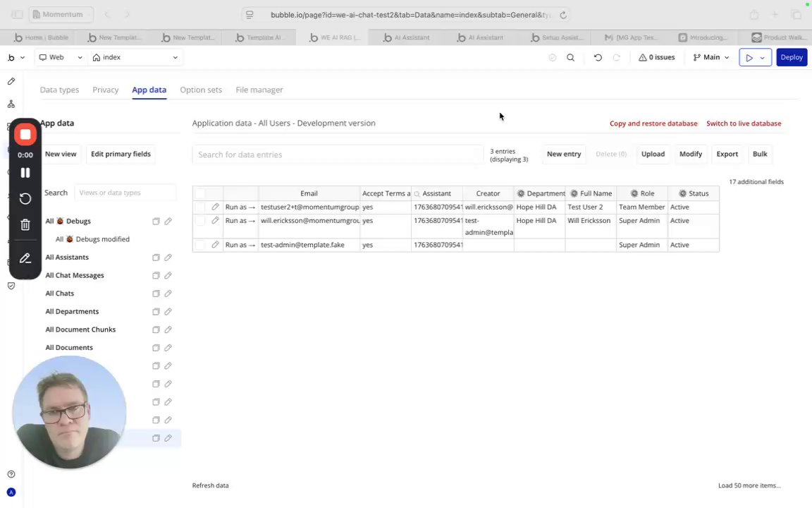The width and height of the screenshot is (812, 508).
Task: Click the help question mark icon
Action: (11, 474)
